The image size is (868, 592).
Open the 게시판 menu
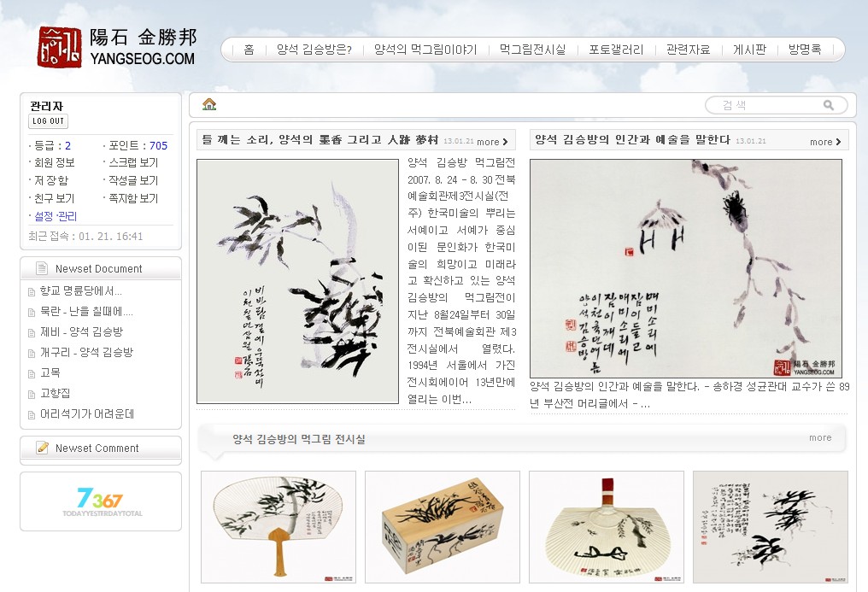click(749, 50)
